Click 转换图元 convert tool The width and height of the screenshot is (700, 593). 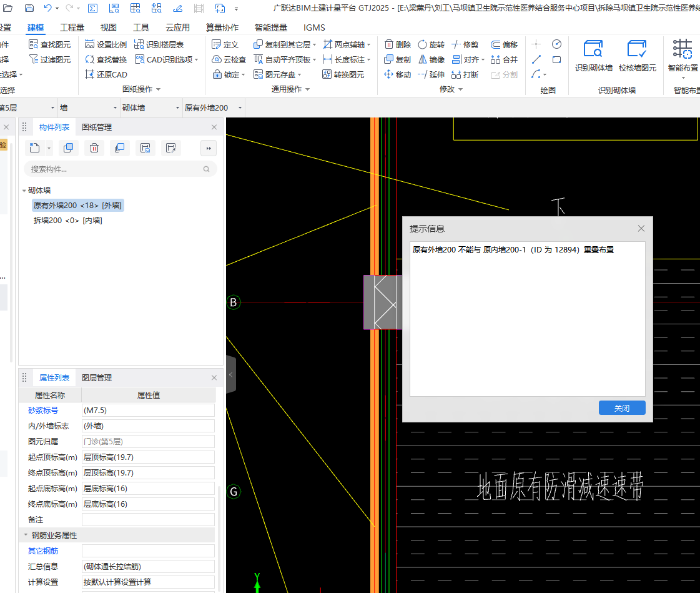click(x=343, y=74)
